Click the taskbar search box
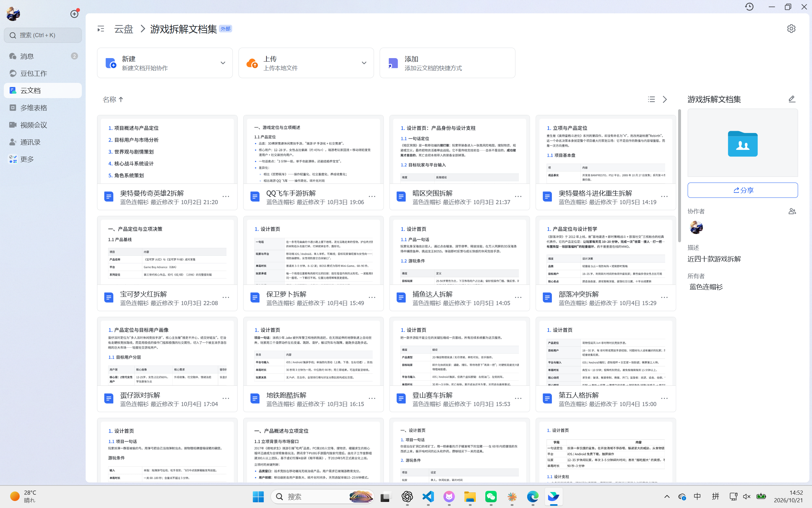 point(323,497)
